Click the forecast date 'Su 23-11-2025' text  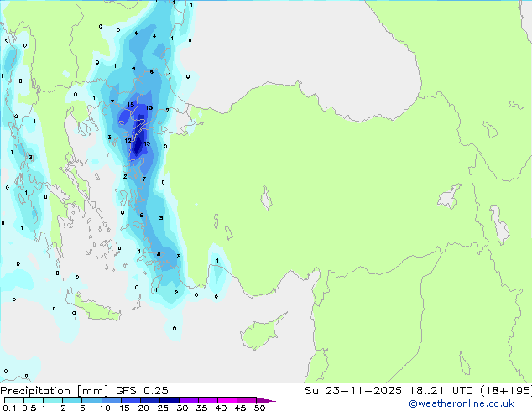click(x=353, y=391)
